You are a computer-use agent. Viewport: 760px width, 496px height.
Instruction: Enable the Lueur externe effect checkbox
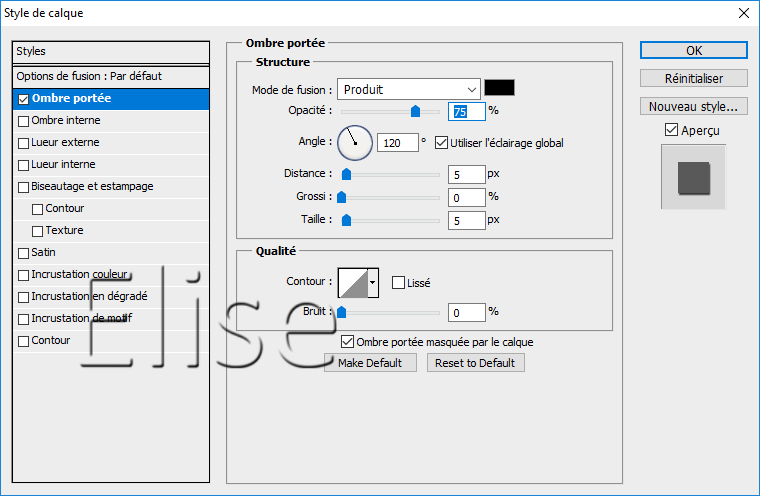pos(24,143)
